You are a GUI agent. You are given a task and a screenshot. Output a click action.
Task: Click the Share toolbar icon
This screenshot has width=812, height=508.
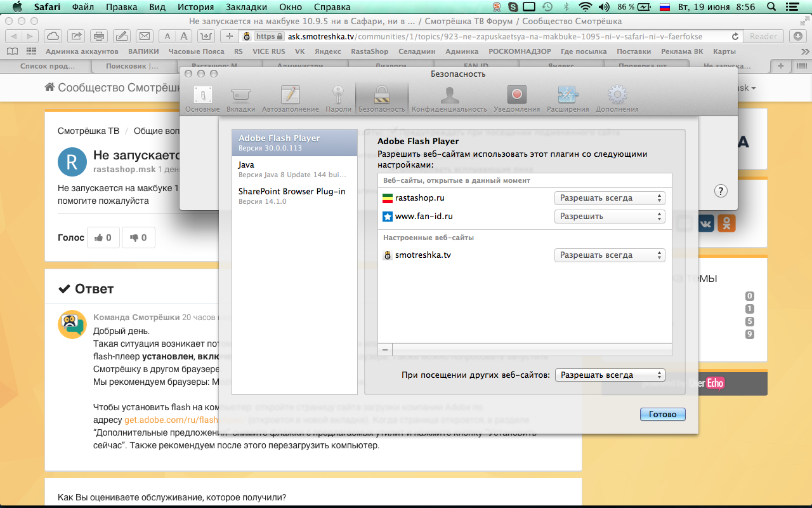pos(75,36)
